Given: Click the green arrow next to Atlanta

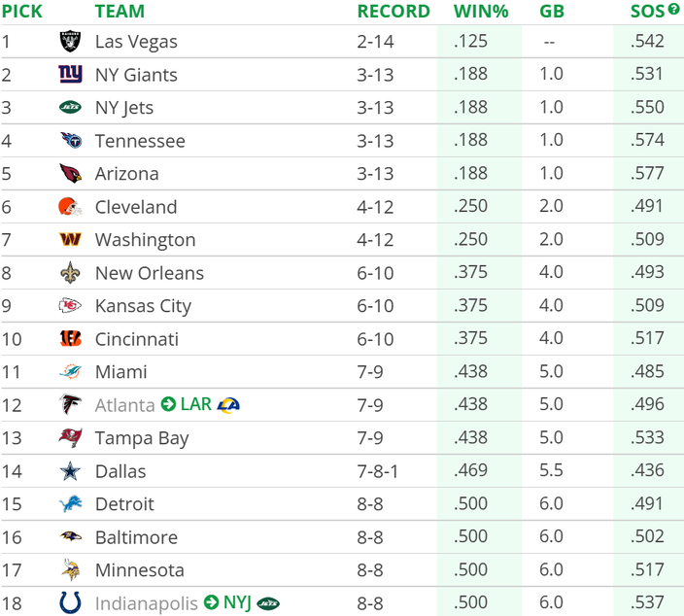Looking at the screenshot, I should point(168,405).
